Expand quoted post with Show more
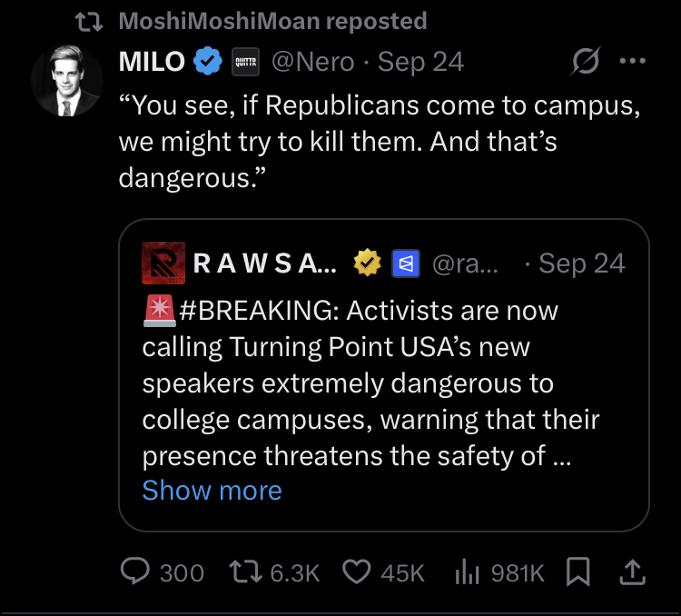The height and width of the screenshot is (616, 681). tap(212, 491)
